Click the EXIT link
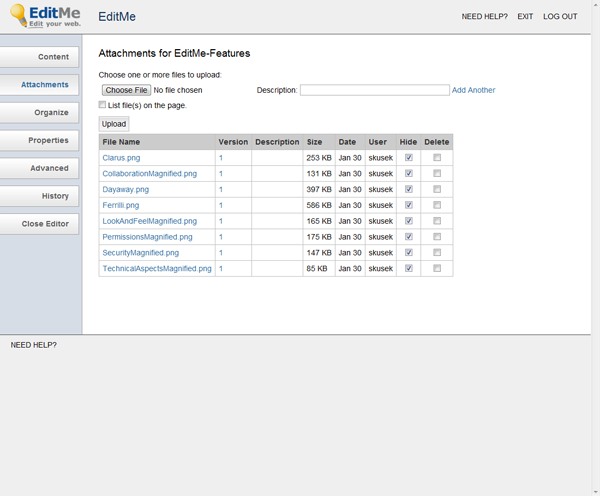 pos(525,16)
